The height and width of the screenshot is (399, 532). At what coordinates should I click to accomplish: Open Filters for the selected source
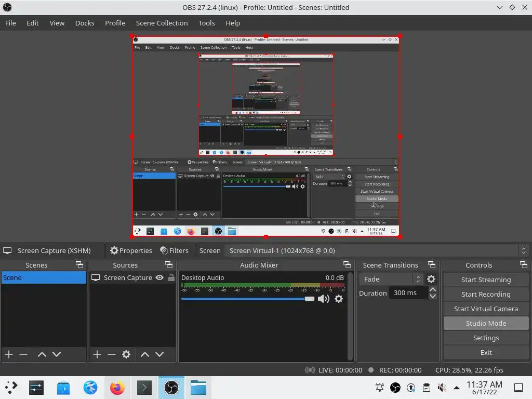(175, 250)
